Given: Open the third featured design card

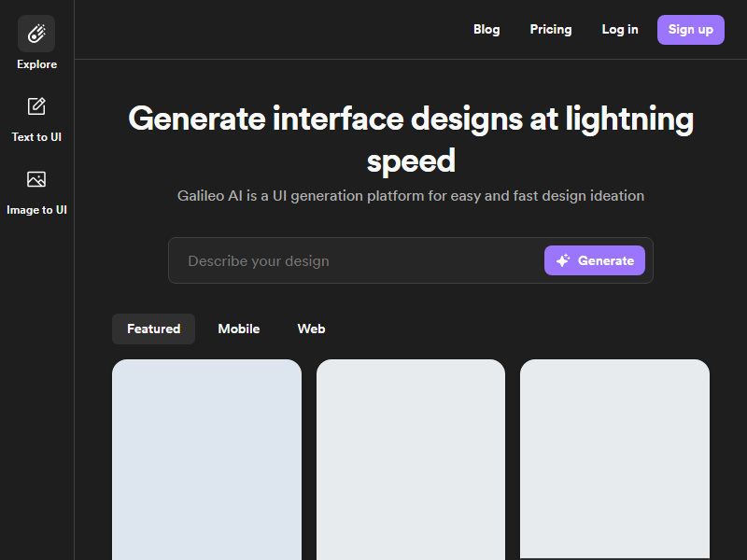Looking at the screenshot, I should point(614,458).
